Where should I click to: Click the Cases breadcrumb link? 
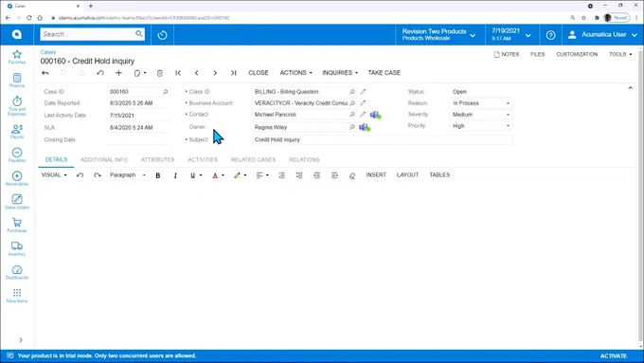pyautogui.click(x=48, y=52)
